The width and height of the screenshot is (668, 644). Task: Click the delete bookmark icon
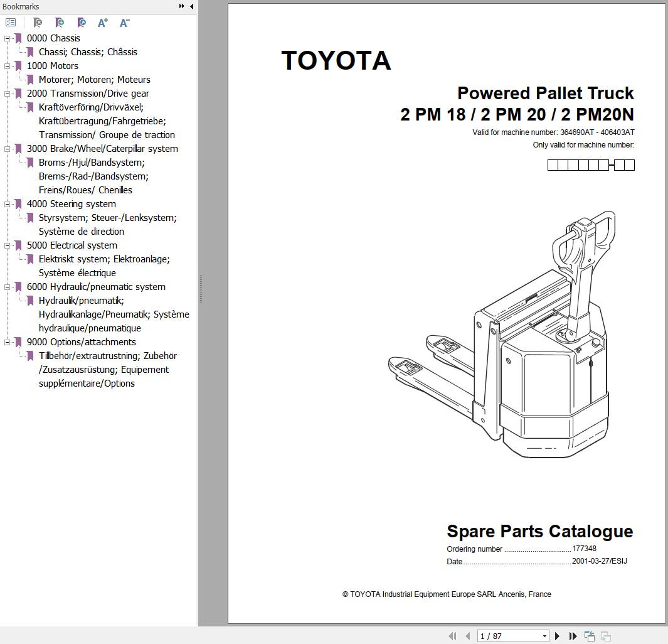(38, 23)
